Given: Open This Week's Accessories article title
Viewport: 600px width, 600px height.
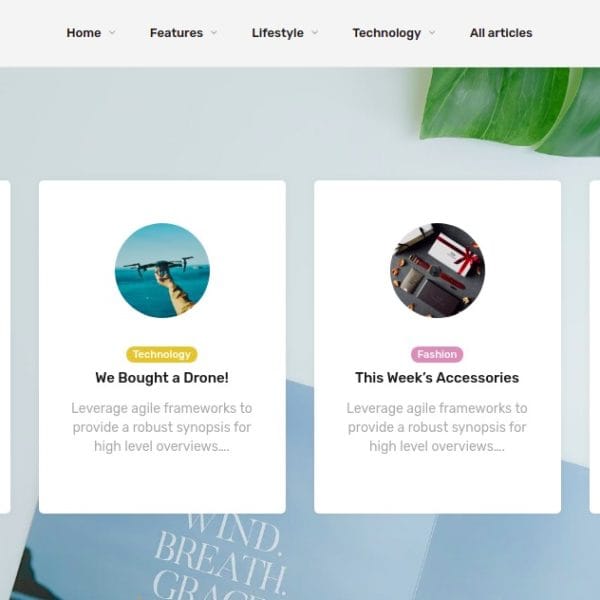Looking at the screenshot, I should click(x=437, y=378).
